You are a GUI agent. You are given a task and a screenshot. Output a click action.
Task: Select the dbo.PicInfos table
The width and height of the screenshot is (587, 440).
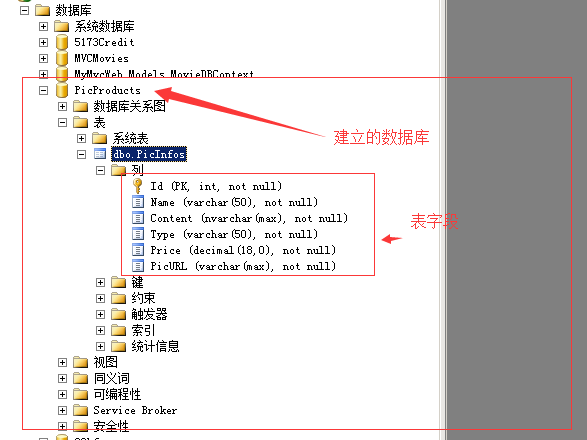tap(149, 154)
